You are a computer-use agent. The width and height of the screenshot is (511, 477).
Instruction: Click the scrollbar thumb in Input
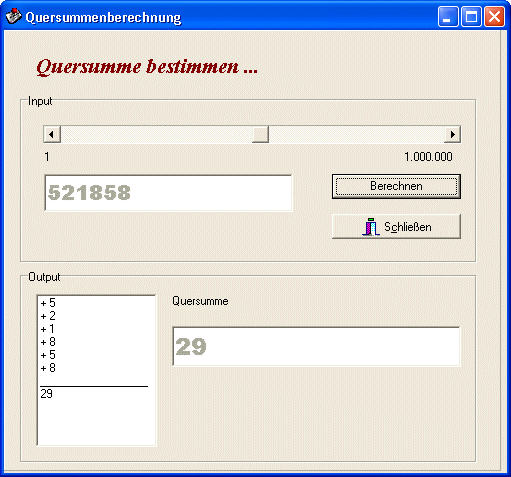pyautogui.click(x=260, y=134)
